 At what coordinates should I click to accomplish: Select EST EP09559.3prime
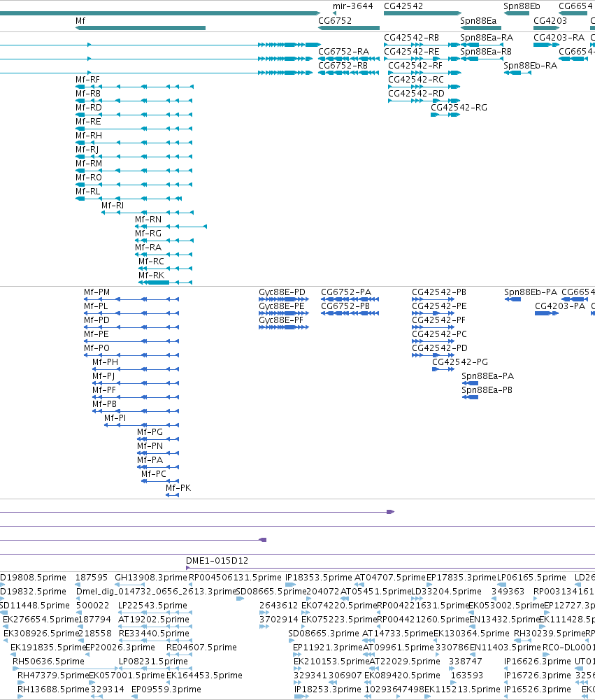166,690
